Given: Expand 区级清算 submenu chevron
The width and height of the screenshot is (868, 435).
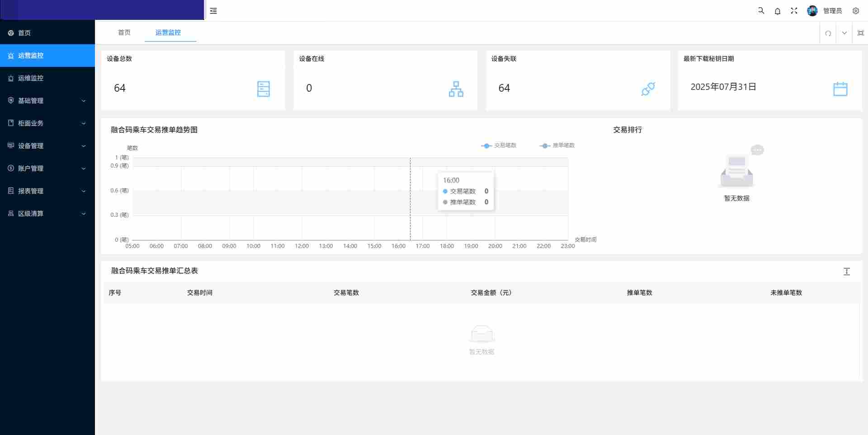Looking at the screenshot, I should point(84,214).
